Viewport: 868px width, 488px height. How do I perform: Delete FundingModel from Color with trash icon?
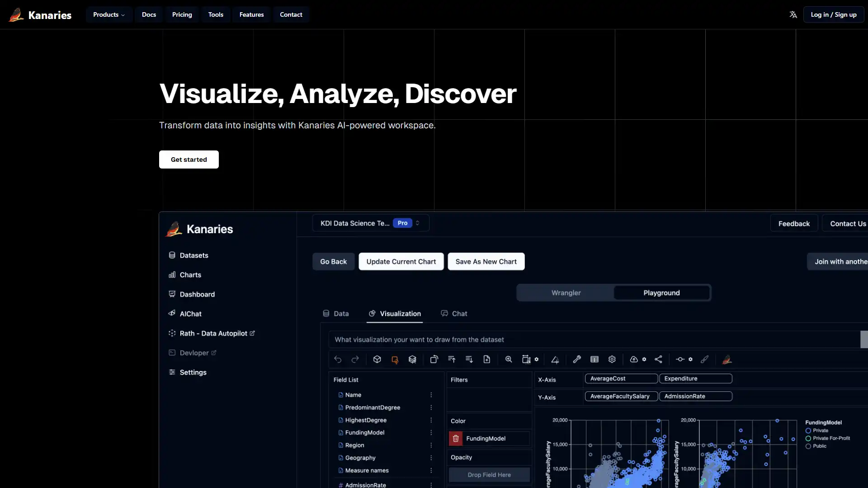(456, 438)
